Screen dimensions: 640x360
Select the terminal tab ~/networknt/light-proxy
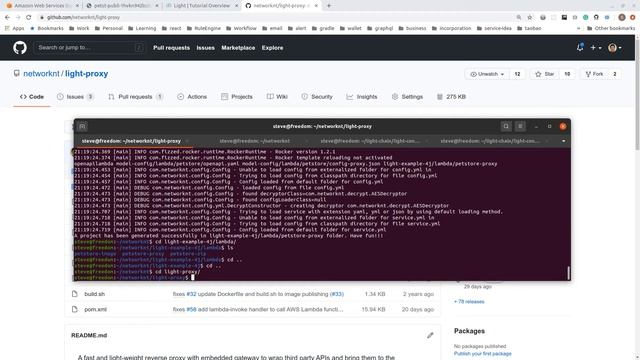coord(131,141)
